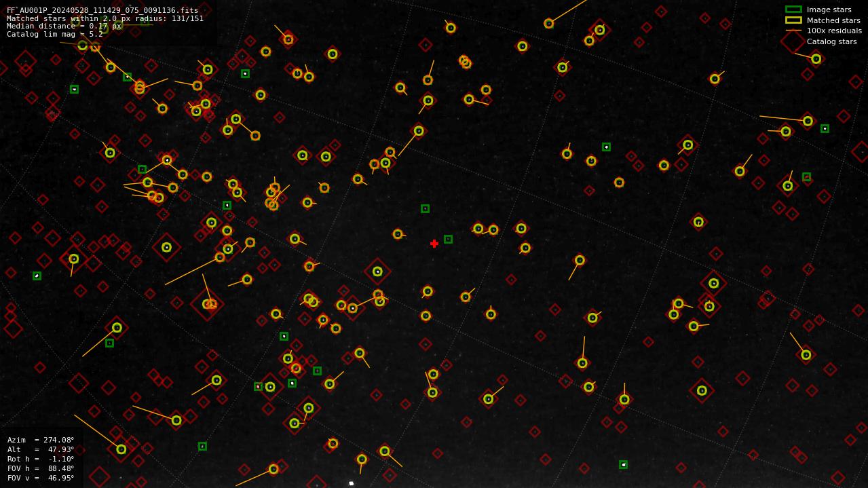Click the 'Azim = 274.08°' readout
Viewport: 868px width, 488px height.
pyautogui.click(x=41, y=440)
